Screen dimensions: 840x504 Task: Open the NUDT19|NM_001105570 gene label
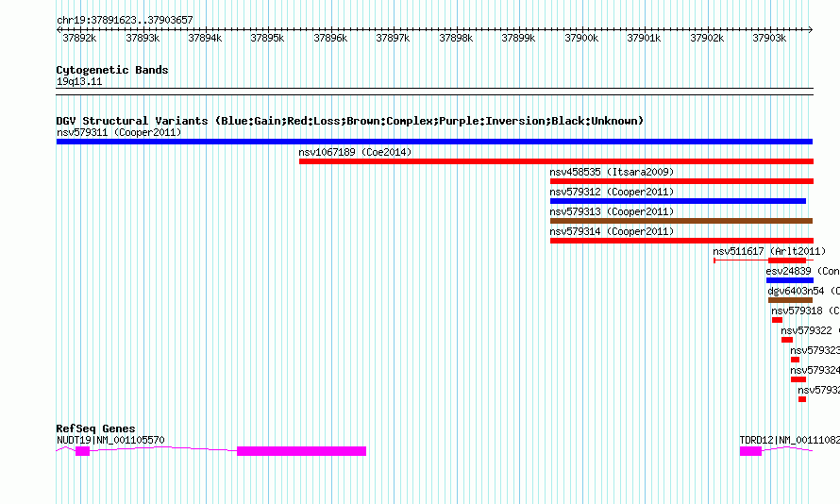110,440
